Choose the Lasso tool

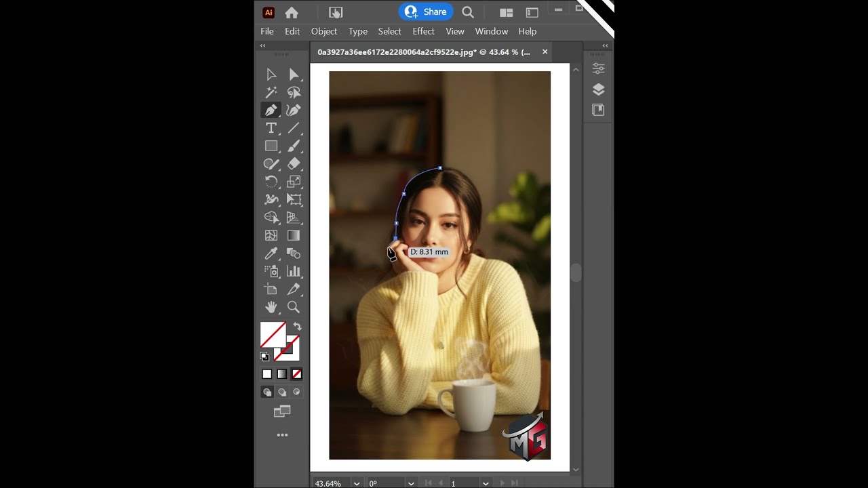[x=294, y=92]
